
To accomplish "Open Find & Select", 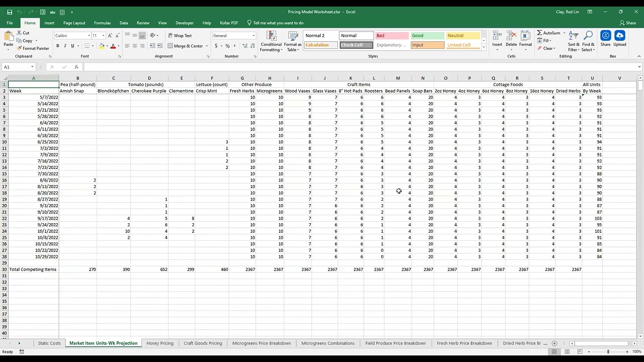I will coord(588,41).
